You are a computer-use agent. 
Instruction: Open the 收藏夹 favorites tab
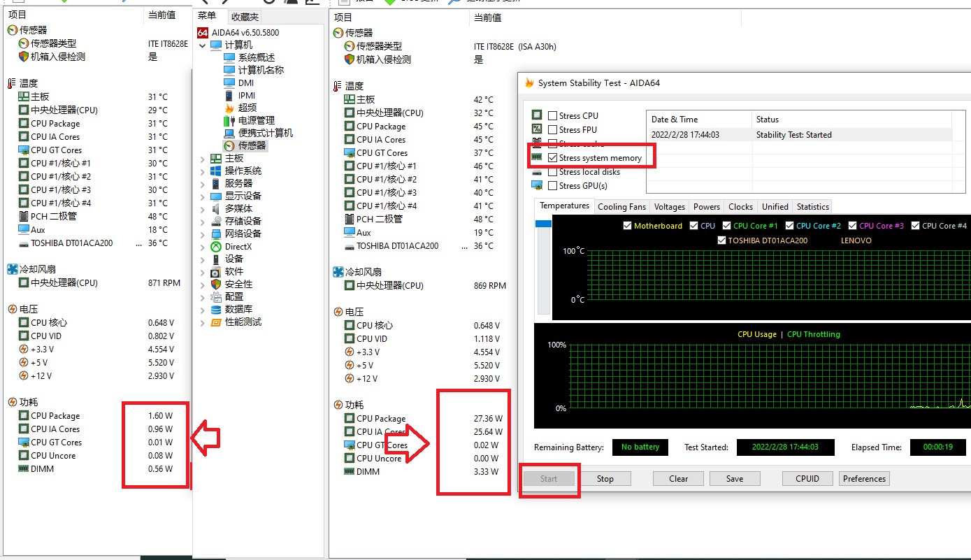pos(245,17)
